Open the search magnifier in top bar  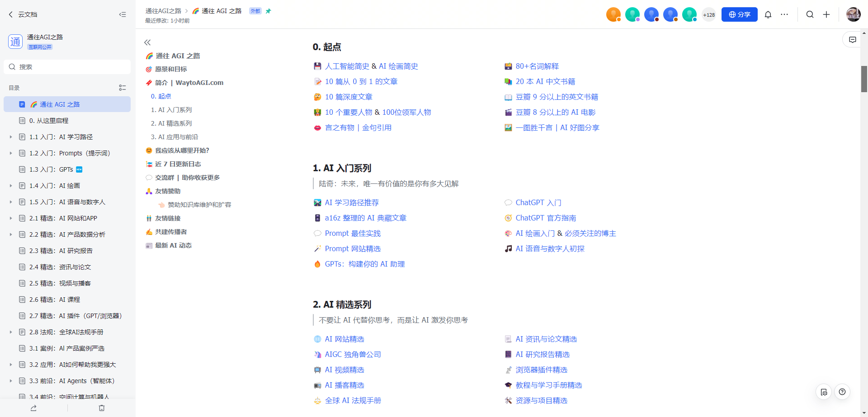coord(810,14)
